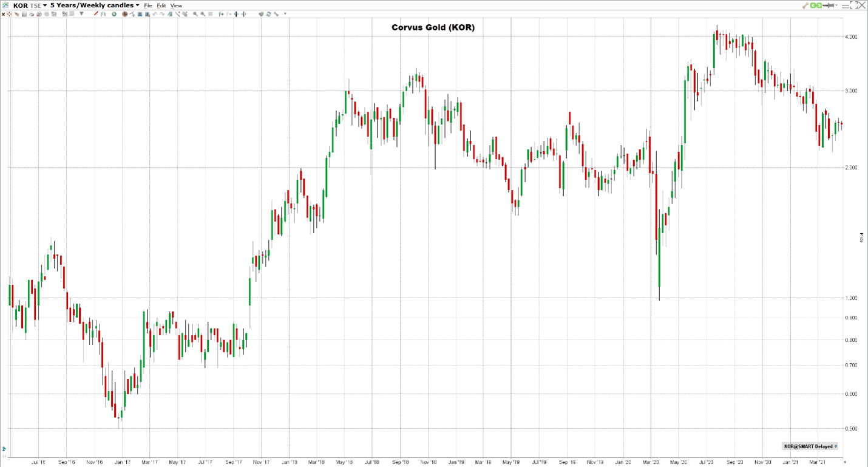This screenshot has height=467, width=868.
Task: Click the black X icon in the toolbar
Action: (3, 14)
